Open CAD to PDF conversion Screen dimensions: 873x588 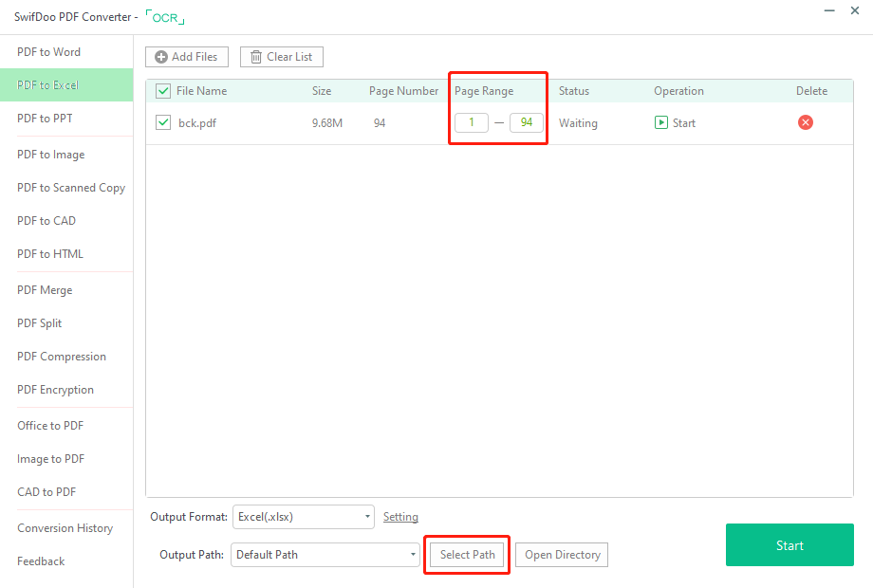coord(46,492)
